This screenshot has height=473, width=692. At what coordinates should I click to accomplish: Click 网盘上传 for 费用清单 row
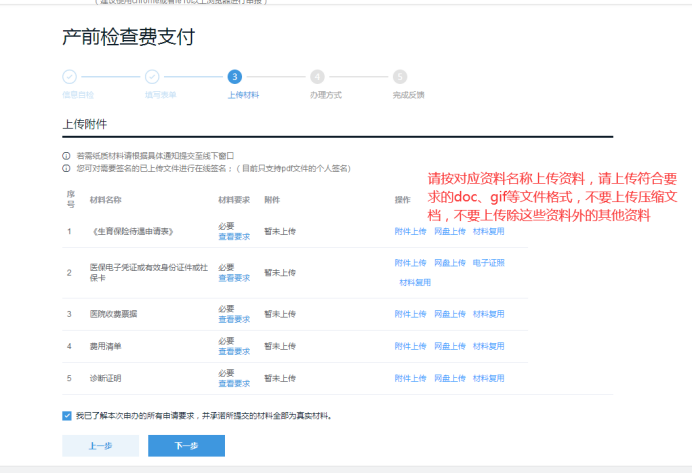[449, 346]
